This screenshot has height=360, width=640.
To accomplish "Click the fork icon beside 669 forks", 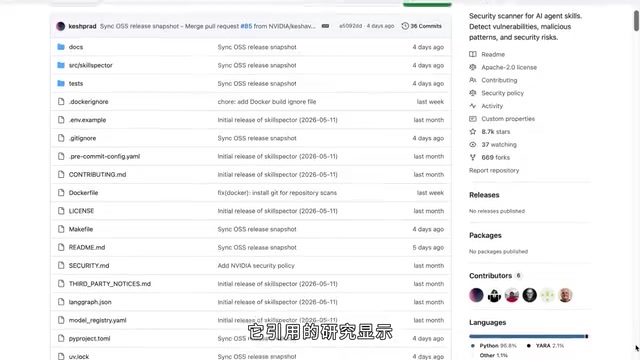I will tap(473, 158).
